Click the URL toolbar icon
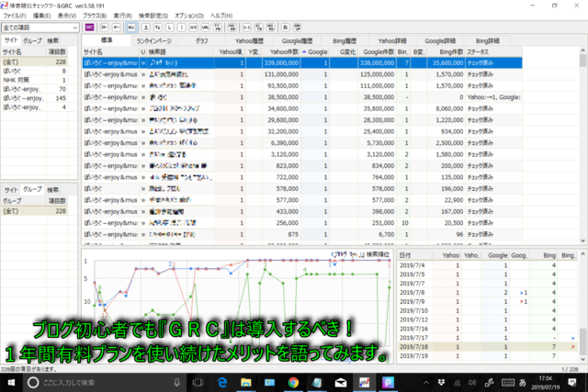 pos(205,28)
